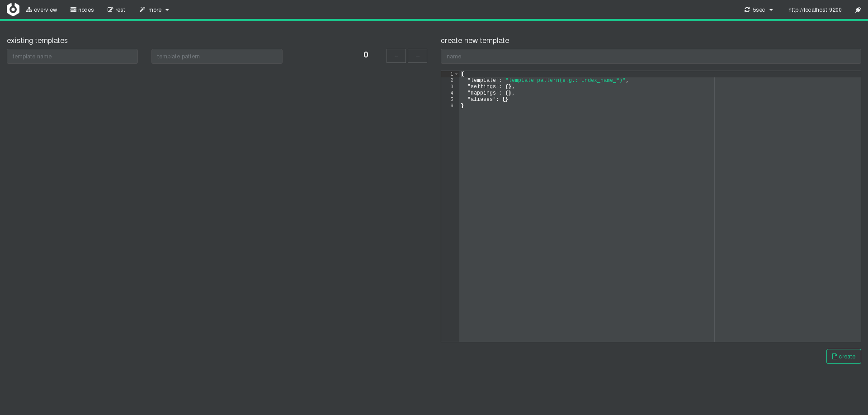Focus the template name filter field
868x415 pixels.
[x=72, y=57]
